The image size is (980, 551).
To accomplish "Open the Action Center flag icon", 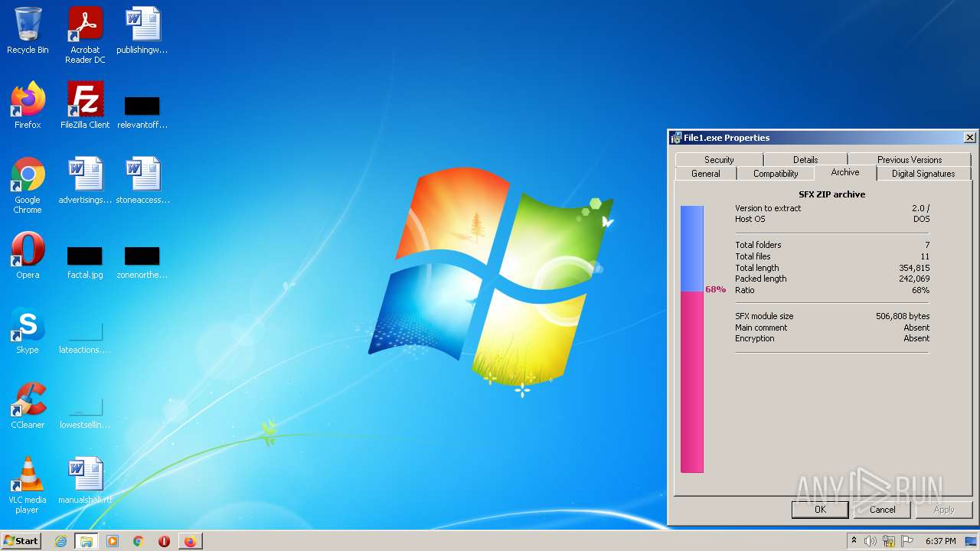I will coord(906,541).
